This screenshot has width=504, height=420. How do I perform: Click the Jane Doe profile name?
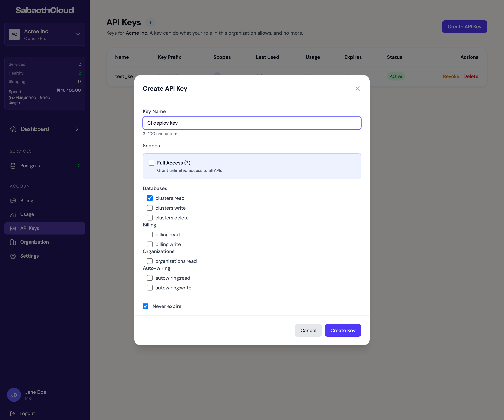point(36,392)
